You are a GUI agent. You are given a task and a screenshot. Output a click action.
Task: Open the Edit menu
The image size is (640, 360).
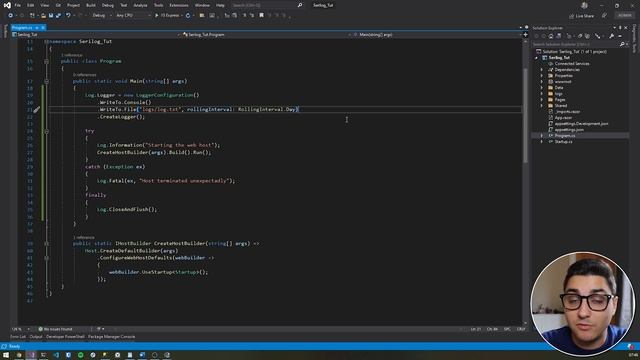coord(31,5)
